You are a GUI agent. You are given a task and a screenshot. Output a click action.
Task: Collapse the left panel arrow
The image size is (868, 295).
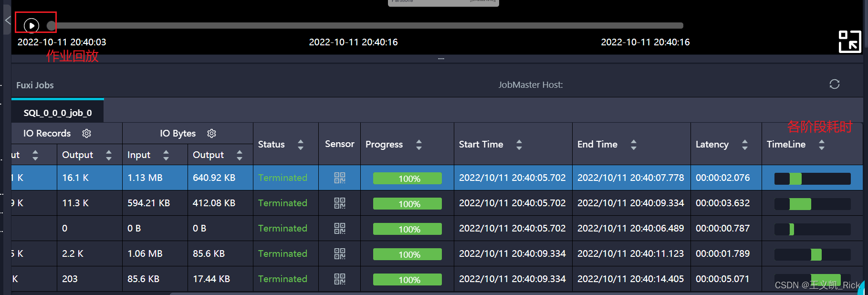pyautogui.click(x=8, y=20)
